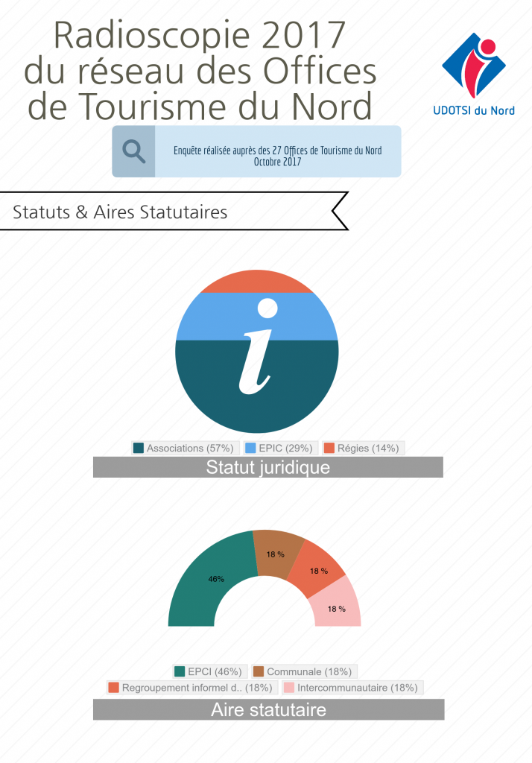Viewport: 532px width, 763px height.
Task: Click the brown 18% donut segment
Action: [x=276, y=554]
